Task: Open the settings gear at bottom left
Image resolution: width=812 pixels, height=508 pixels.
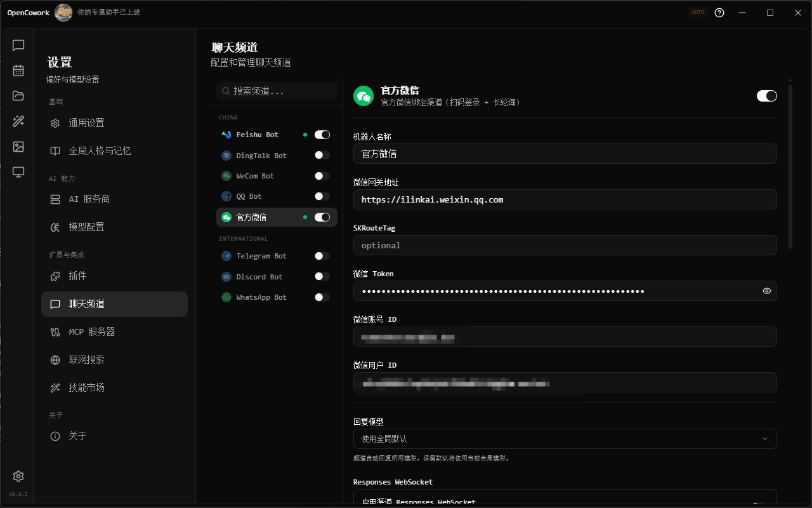Action: (x=18, y=476)
